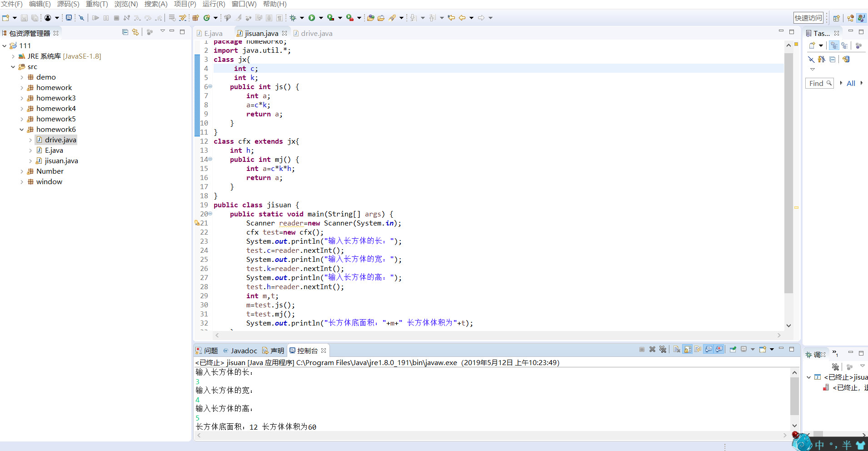Click the Link with Editor icon
The height and width of the screenshot is (451, 868).
135,32
